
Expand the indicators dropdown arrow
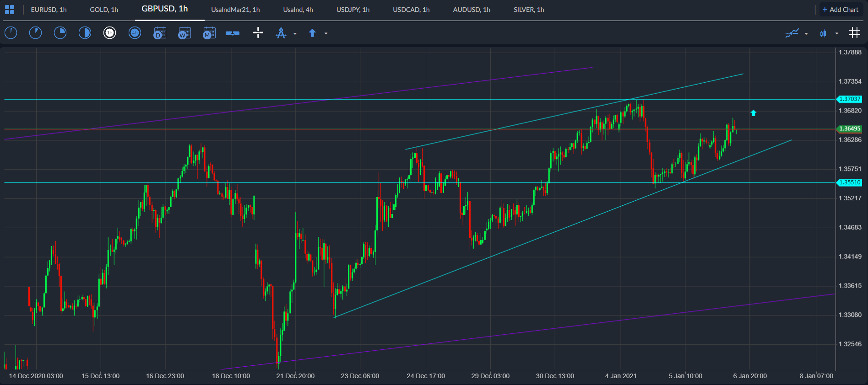806,33
